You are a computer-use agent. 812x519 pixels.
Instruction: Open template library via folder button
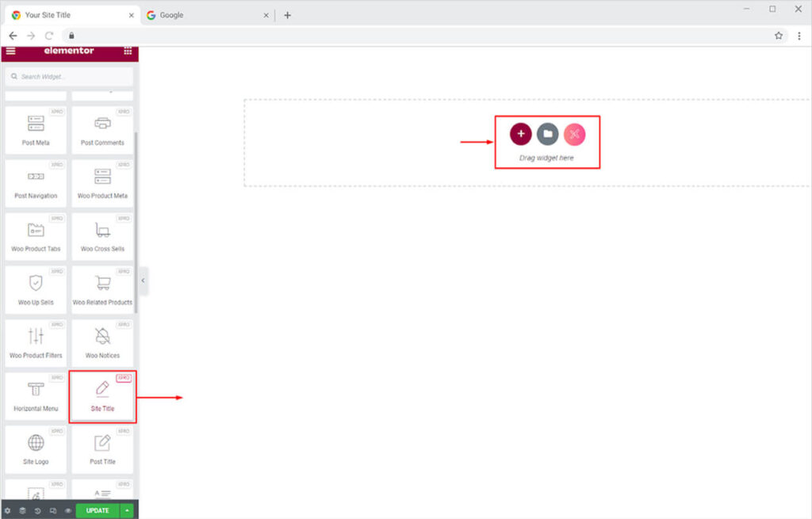coord(547,134)
